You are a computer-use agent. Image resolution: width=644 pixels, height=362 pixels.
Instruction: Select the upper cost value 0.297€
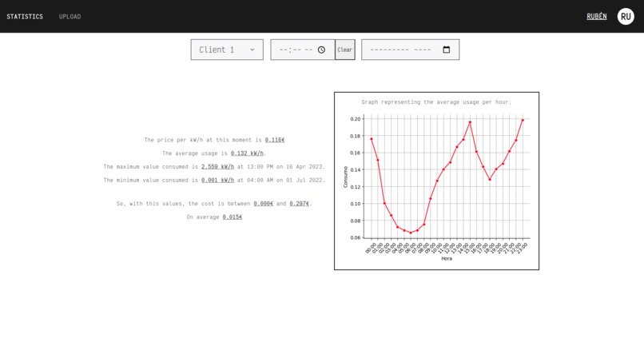(x=299, y=204)
